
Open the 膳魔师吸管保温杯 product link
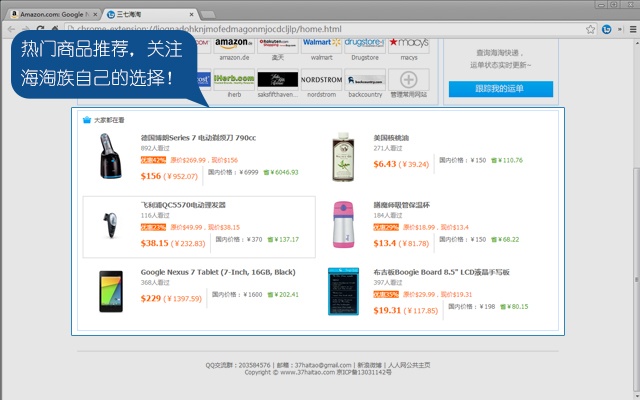[x=402, y=205]
